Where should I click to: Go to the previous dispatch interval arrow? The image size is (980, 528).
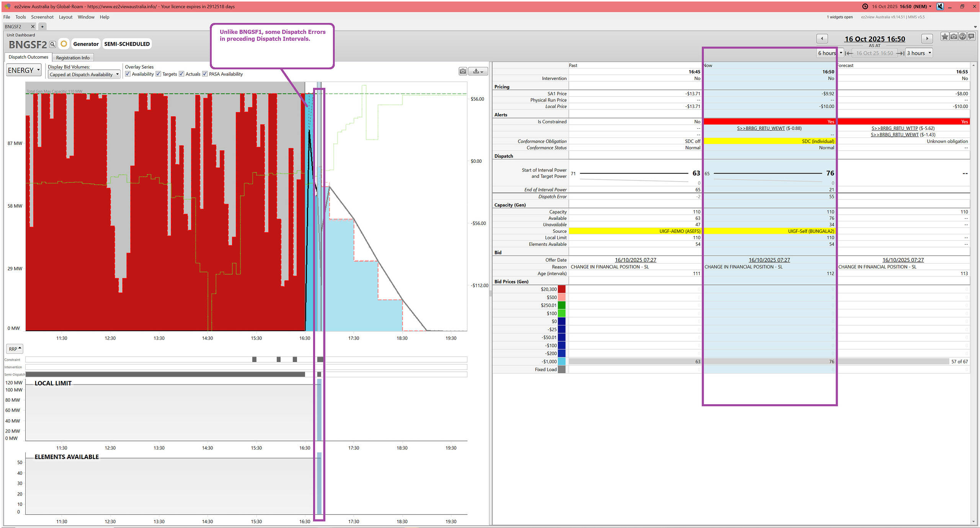pos(822,39)
